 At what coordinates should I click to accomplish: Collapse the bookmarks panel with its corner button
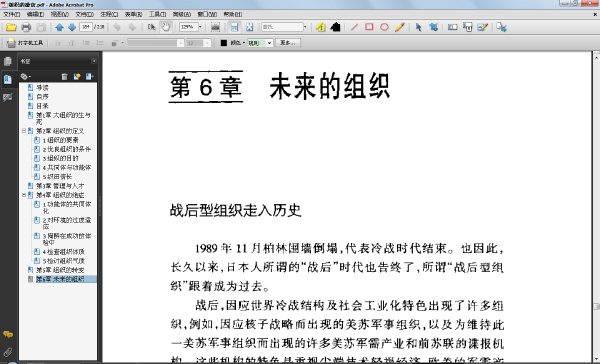coord(94,61)
